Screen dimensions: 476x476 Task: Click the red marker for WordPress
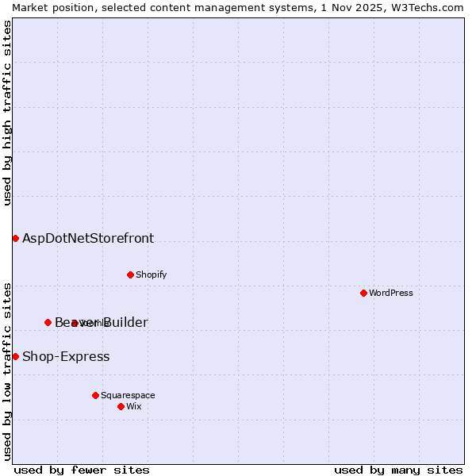coord(363,293)
